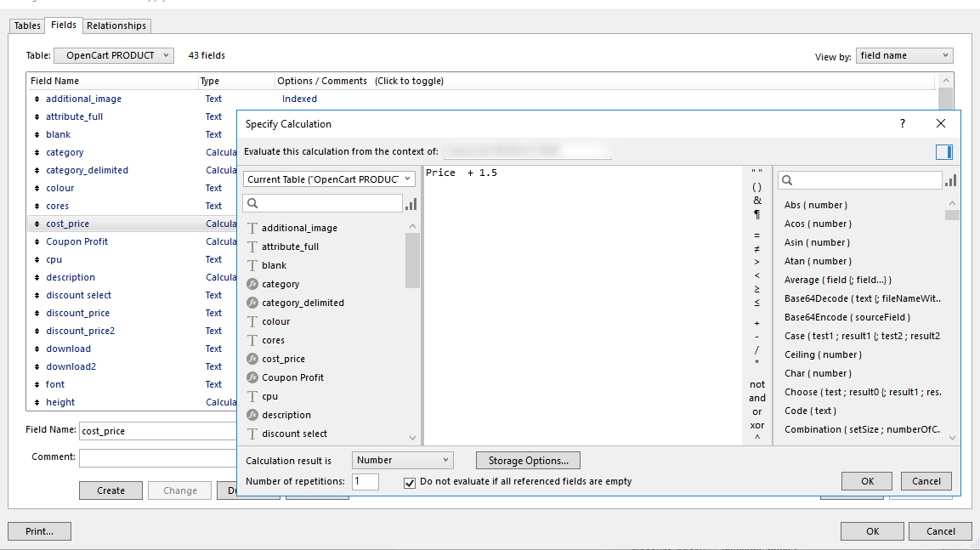Insert the division slash operator
The height and width of the screenshot is (550, 980).
[756, 350]
